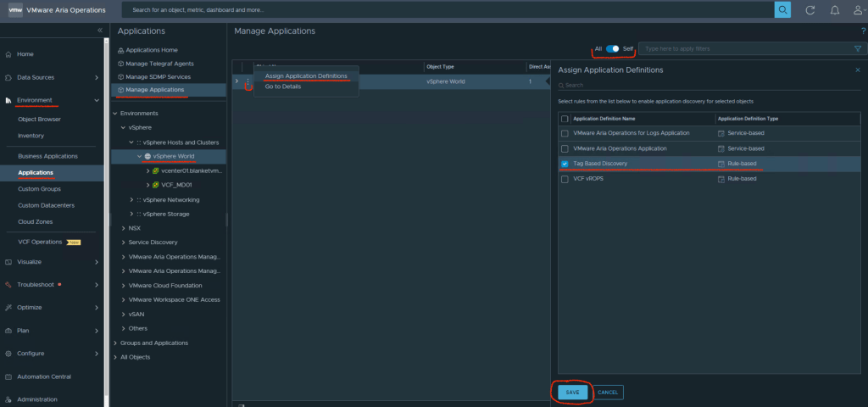The width and height of the screenshot is (868, 407).
Task: Click the SAVE button
Action: [572, 392]
